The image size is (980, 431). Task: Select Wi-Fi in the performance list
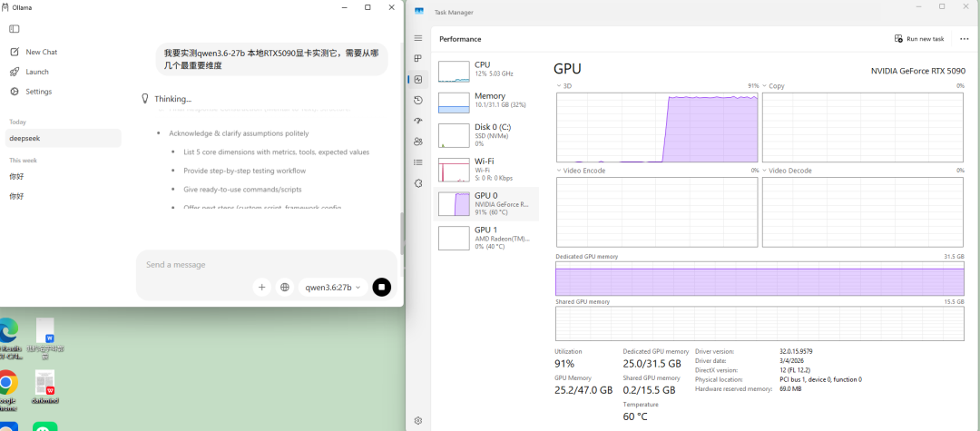[486, 170]
